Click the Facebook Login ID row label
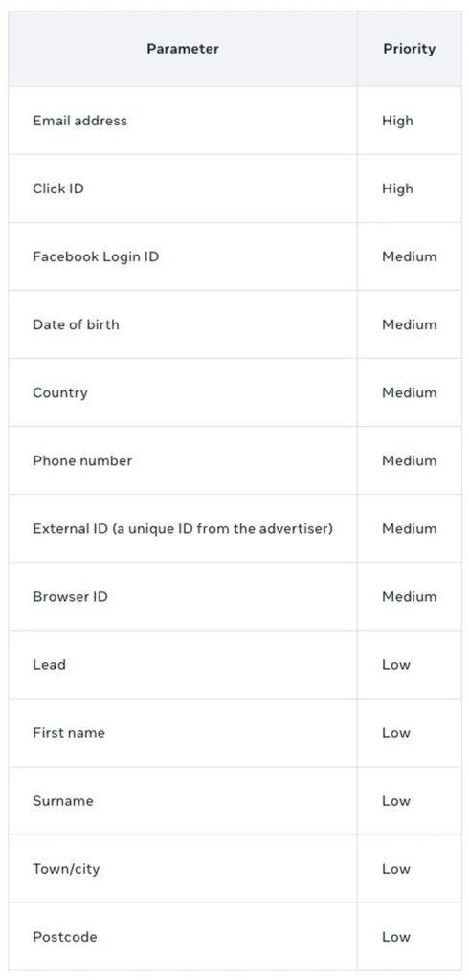 click(96, 256)
